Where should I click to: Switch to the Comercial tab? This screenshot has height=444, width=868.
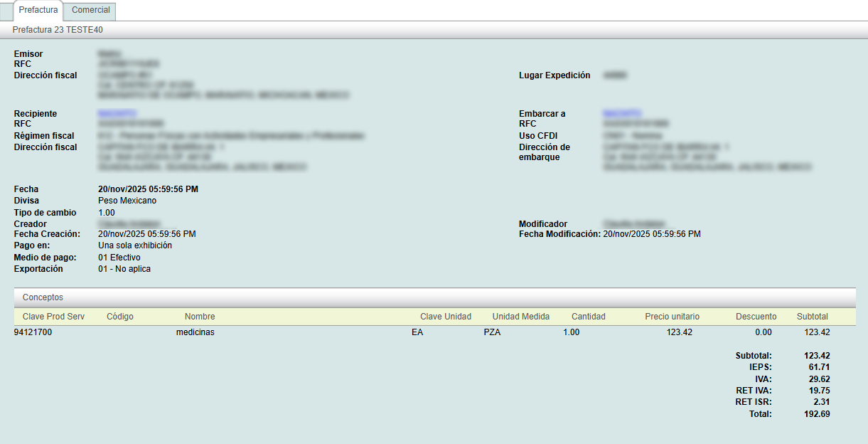91,11
